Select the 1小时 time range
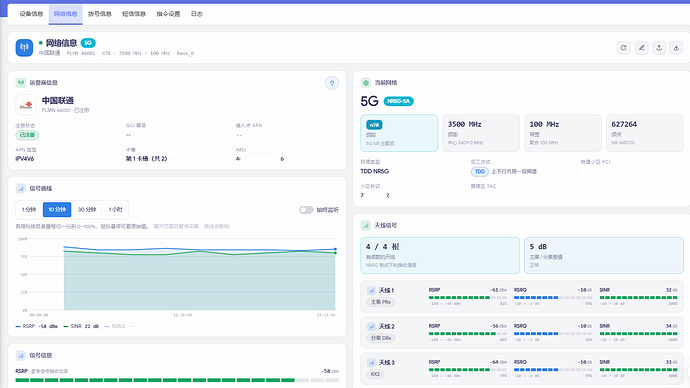 tap(115, 209)
